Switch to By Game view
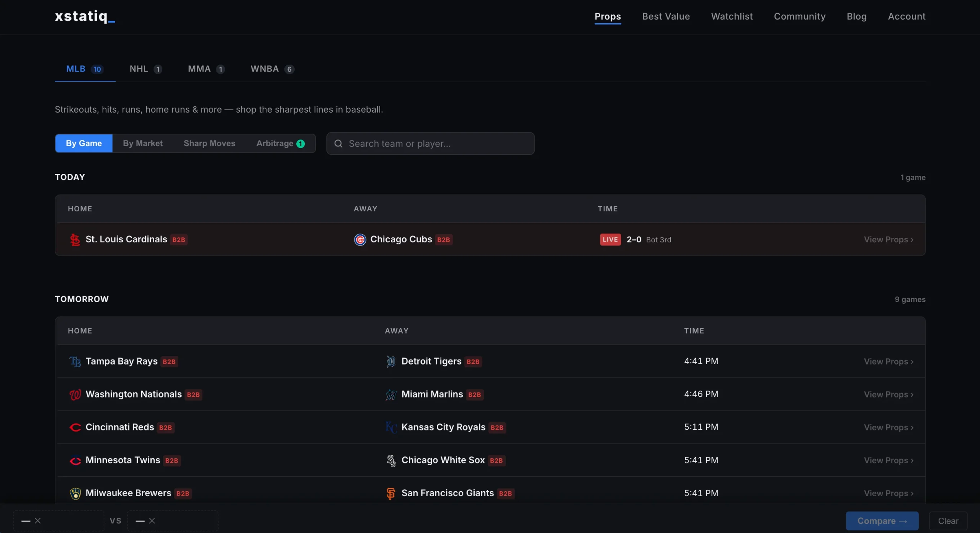This screenshot has width=980, height=533. [x=84, y=143]
